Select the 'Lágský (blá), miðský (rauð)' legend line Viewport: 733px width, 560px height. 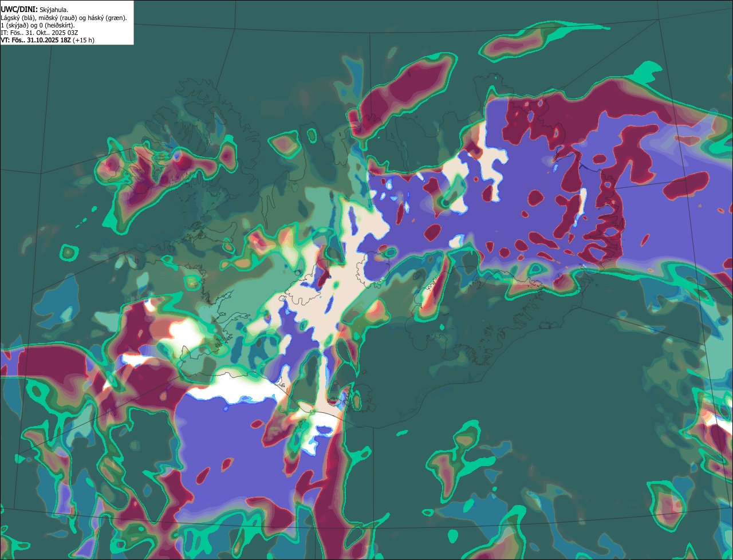click(x=64, y=18)
